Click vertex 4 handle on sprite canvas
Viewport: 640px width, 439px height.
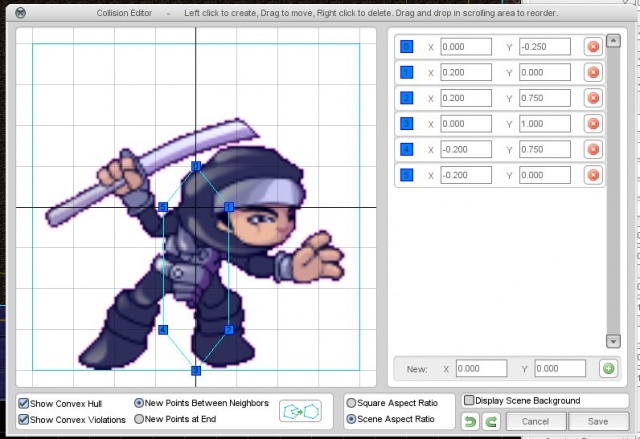[x=163, y=330]
